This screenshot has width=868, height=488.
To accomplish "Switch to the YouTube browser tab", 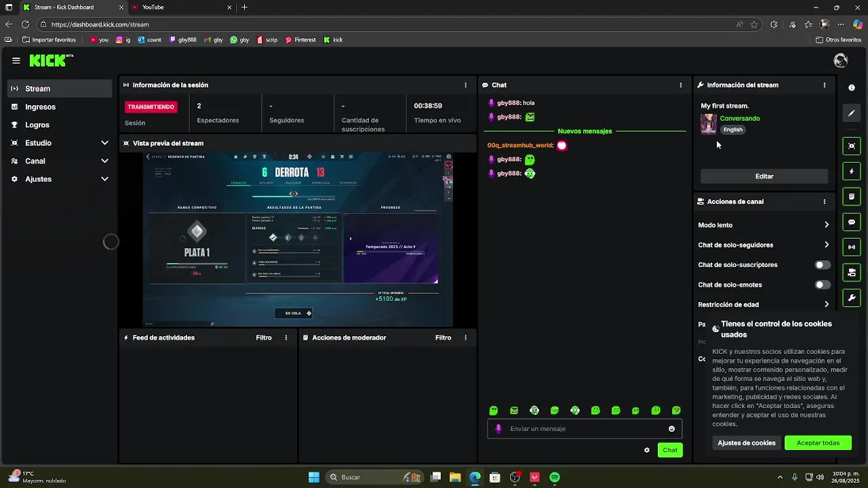I will [182, 7].
